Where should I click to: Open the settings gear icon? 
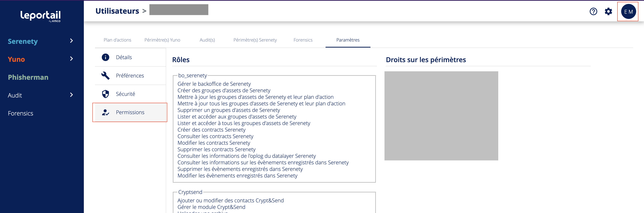[608, 11]
